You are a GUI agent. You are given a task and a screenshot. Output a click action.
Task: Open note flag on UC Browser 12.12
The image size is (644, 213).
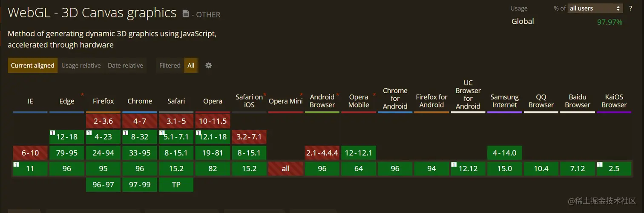[454, 165]
